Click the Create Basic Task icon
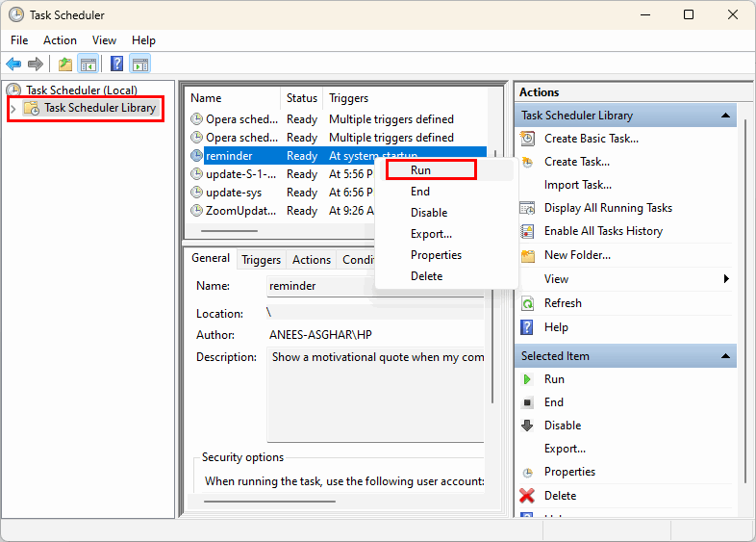This screenshot has width=756, height=542. (x=527, y=139)
